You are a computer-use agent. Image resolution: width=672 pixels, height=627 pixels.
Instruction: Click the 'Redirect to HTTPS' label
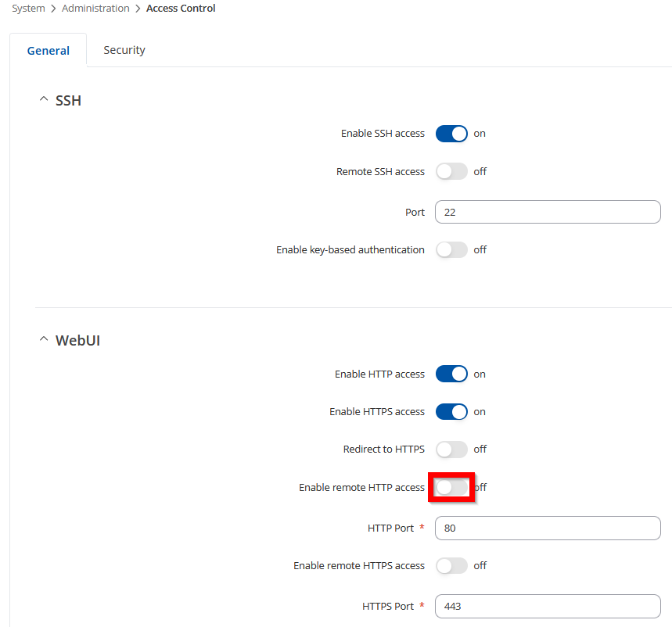coord(384,450)
